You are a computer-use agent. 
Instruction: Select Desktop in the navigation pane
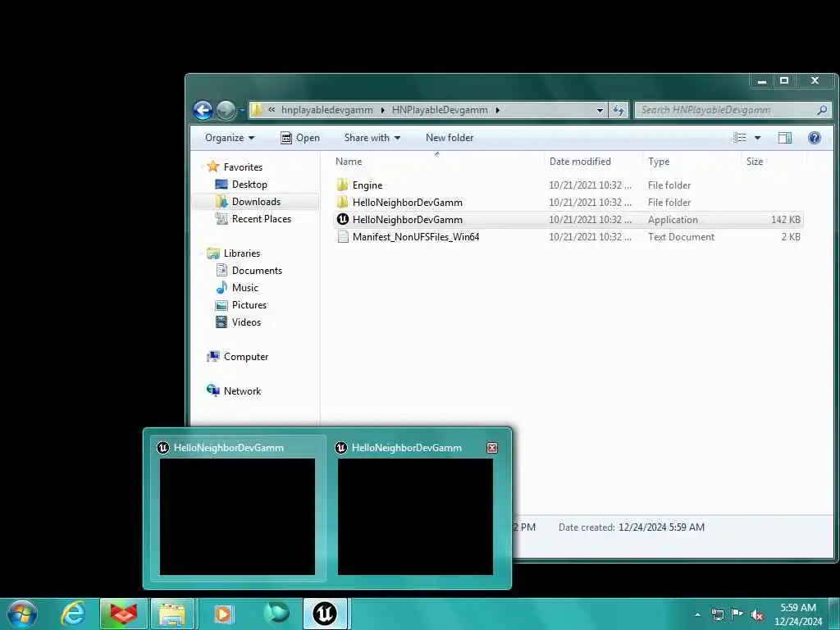coord(249,185)
